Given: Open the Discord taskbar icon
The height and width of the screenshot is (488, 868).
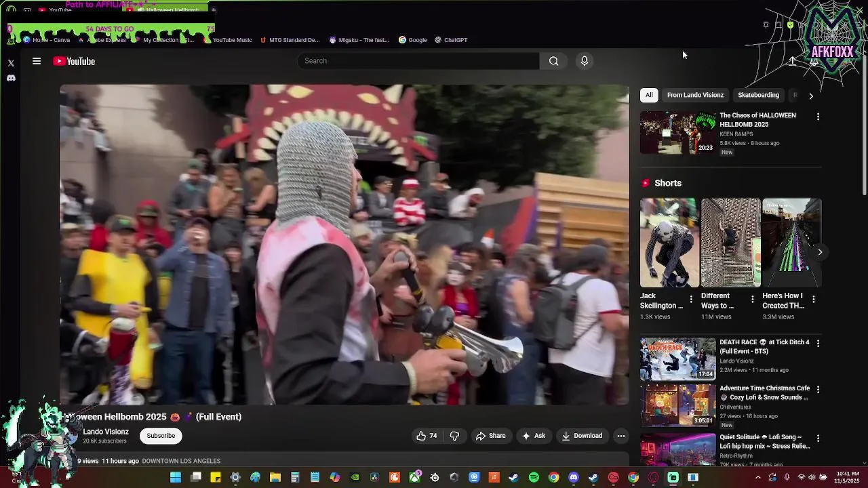Looking at the screenshot, I should click(x=574, y=478).
